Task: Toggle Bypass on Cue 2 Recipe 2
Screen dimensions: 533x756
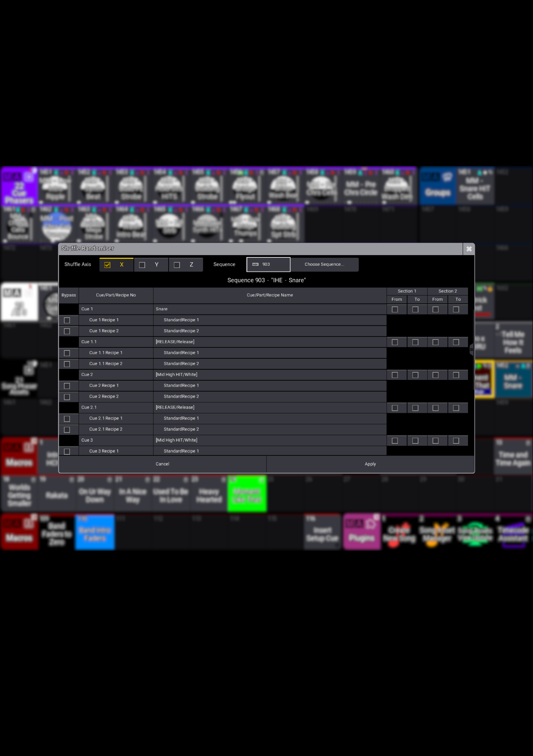Action: (67, 397)
